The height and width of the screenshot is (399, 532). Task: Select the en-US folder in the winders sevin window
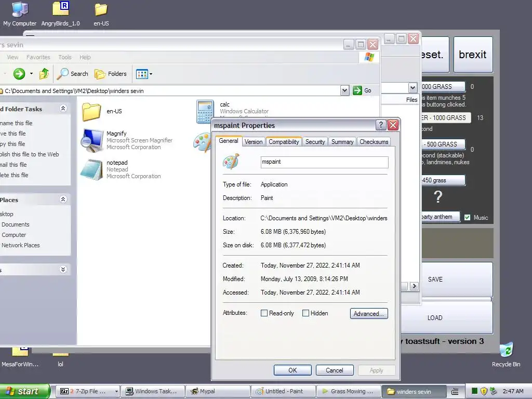[102, 111]
